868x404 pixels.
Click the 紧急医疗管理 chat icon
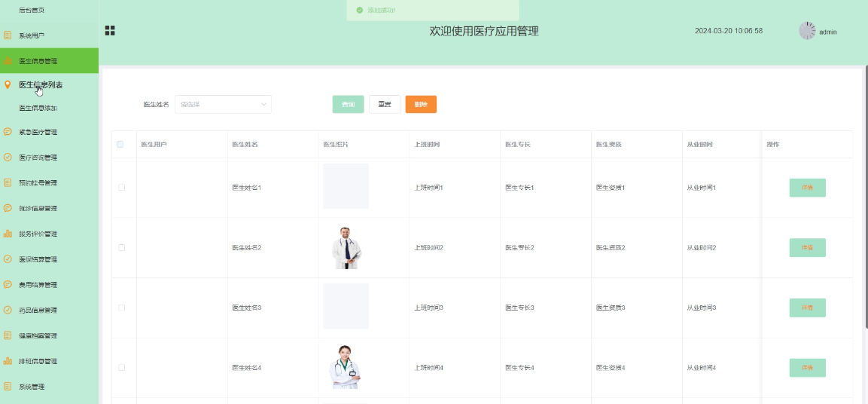8,132
